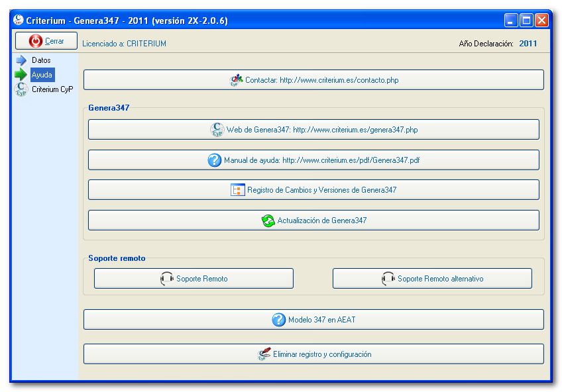Click the contact people icon on Contactar
The width and height of the screenshot is (562, 392).
click(236, 80)
